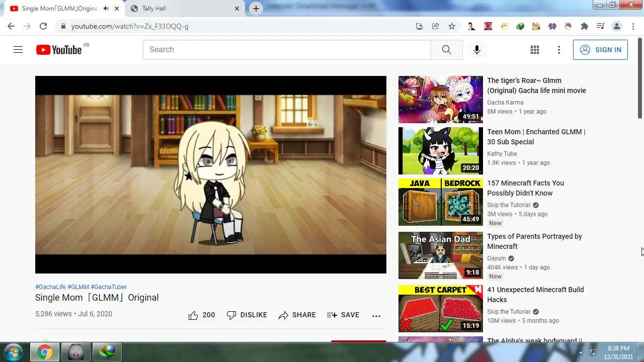644x362 pixels.
Task: Click the video player area to pause
Action: pos(211,174)
